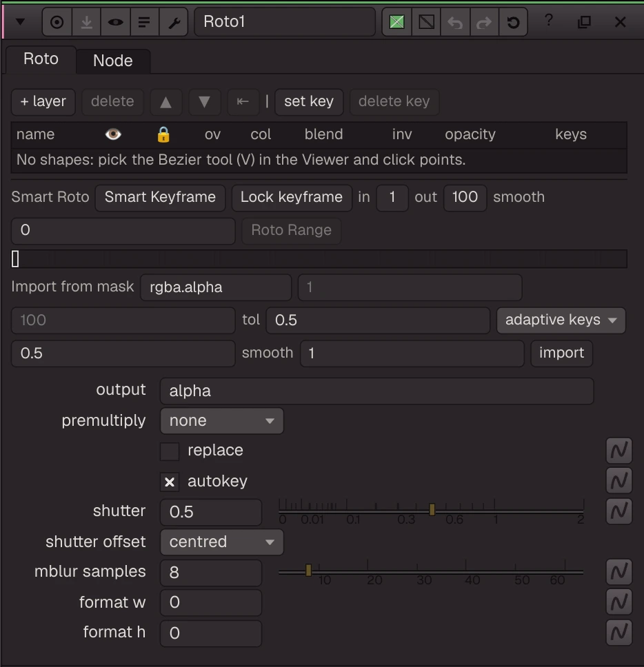Click the lock column header icon

click(x=163, y=135)
